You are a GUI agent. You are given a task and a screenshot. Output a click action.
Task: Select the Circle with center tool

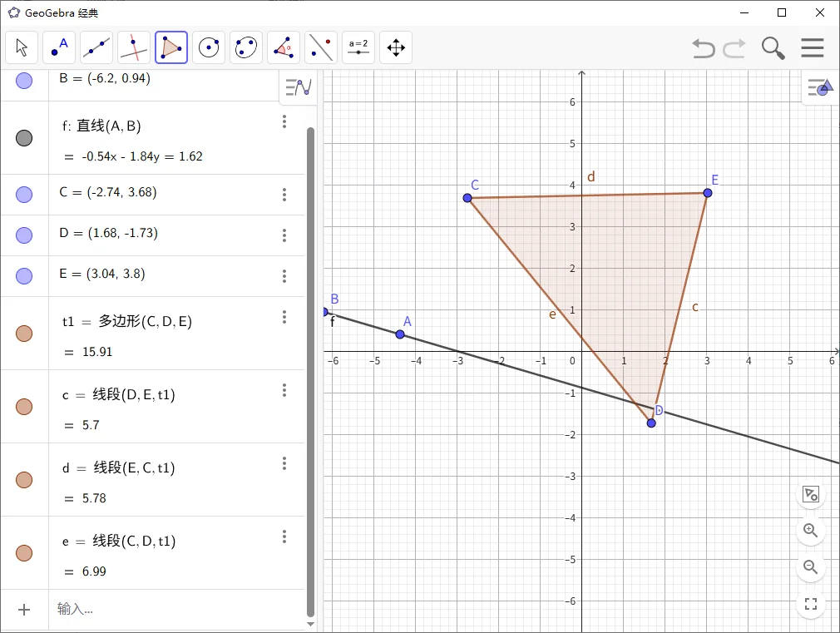tap(209, 47)
